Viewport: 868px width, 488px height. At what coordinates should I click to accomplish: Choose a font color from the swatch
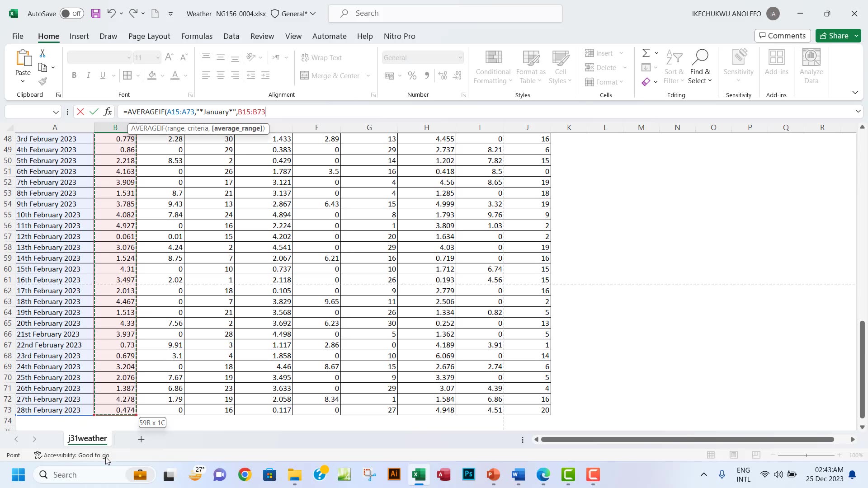point(174,75)
